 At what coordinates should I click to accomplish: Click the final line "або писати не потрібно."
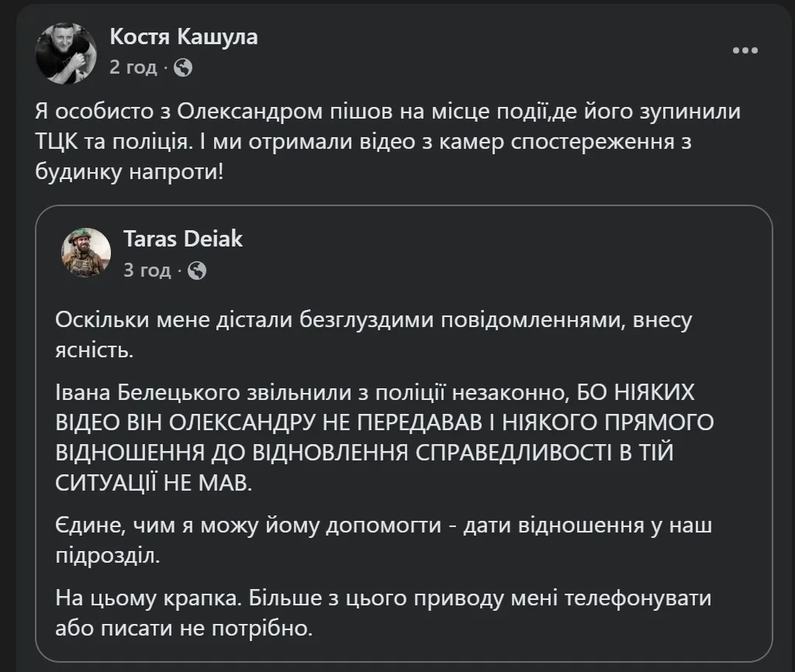click(x=184, y=628)
